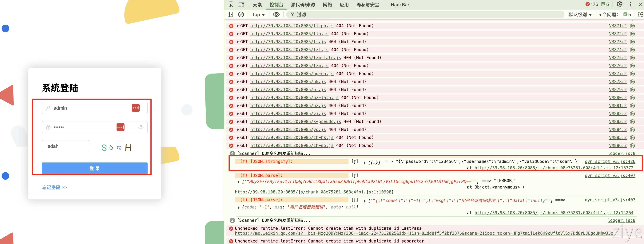Expand the tzm.js 404 GET entry
Screen dimensions: 644x244
coord(238,66)
